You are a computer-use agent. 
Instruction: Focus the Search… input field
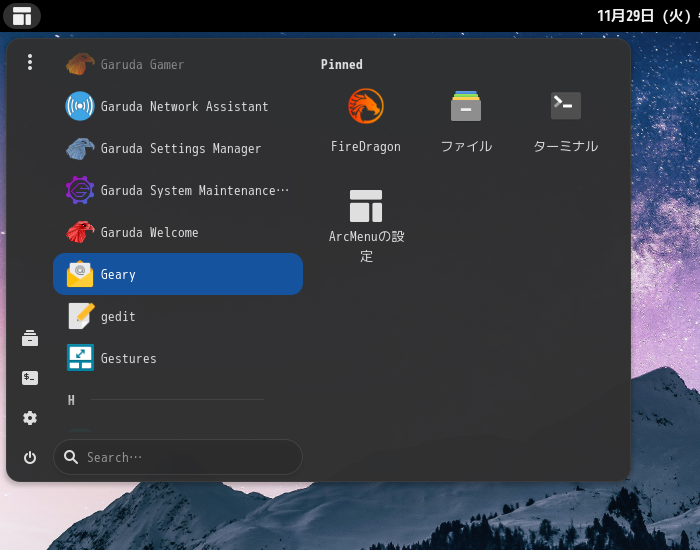point(178,457)
